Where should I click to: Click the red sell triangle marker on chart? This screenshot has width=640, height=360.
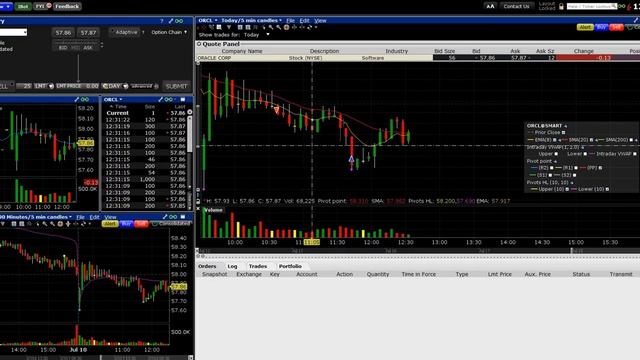pos(277,110)
